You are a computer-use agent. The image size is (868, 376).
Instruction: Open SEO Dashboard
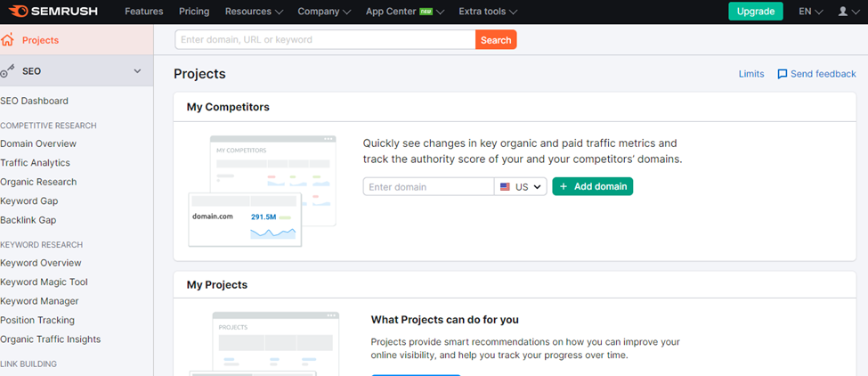pyautogui.click(x=35, y=101)
